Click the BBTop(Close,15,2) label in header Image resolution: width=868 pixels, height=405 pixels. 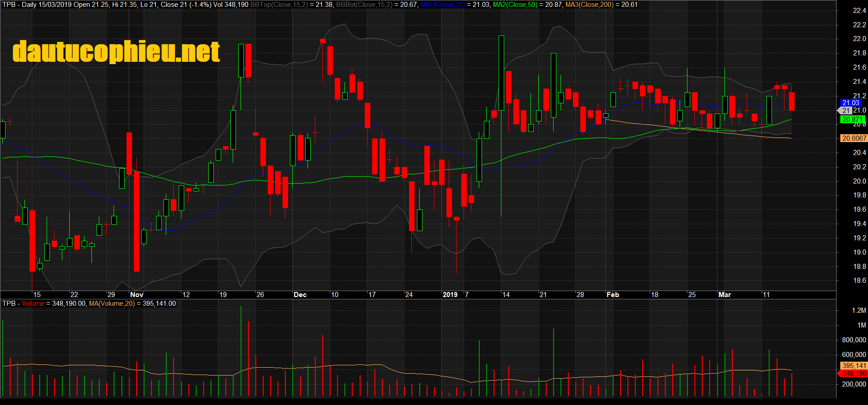[278, 5]
